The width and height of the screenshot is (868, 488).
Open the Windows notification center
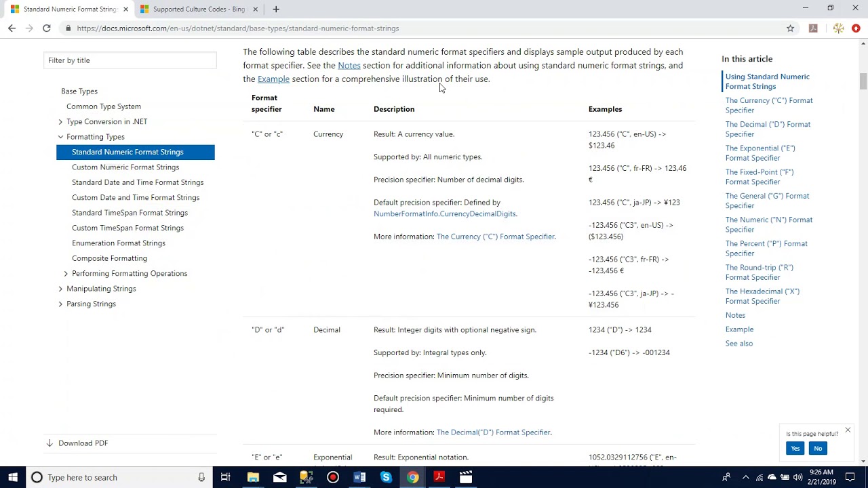pos(850,477)
